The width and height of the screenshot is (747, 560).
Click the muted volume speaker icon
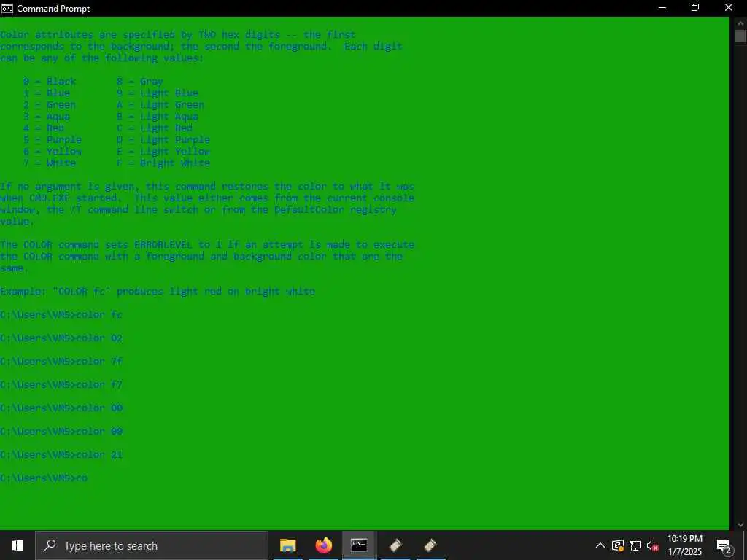653,545
